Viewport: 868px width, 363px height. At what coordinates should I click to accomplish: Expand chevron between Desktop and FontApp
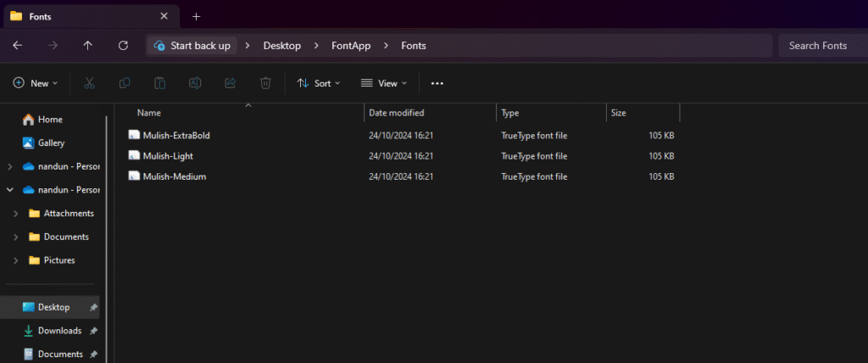point(316,46)
